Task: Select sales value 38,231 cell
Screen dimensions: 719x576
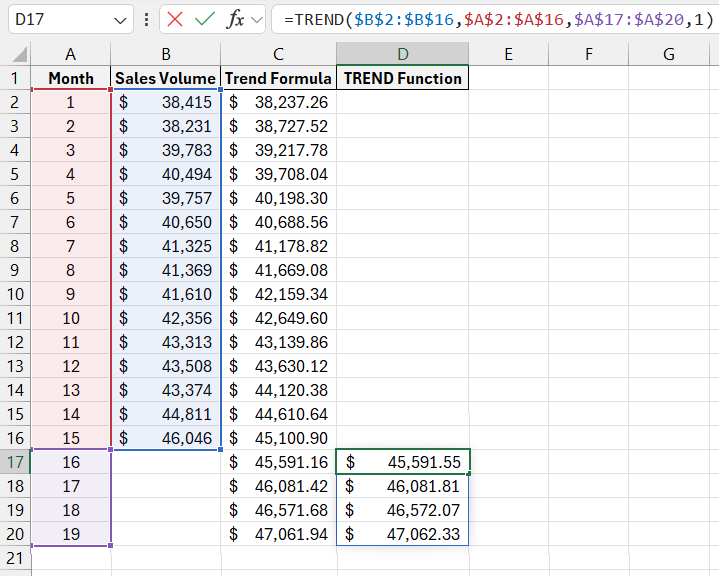Action: (x=166, y=126)
